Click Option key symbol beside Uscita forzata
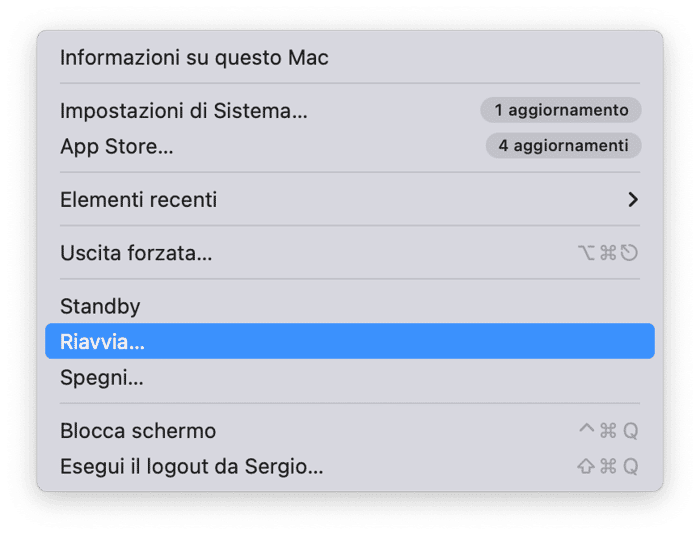 click(587, 254)
